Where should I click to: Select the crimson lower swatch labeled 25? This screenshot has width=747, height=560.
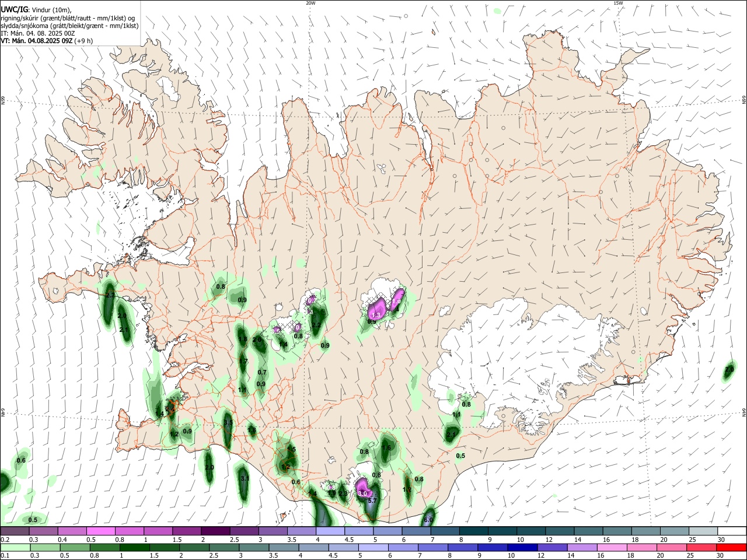click(701, 547)
